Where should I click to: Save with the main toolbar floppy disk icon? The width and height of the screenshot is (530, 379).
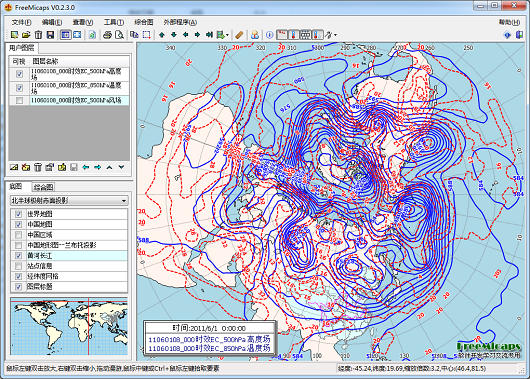pyautogui.click(x=50, y=35)
